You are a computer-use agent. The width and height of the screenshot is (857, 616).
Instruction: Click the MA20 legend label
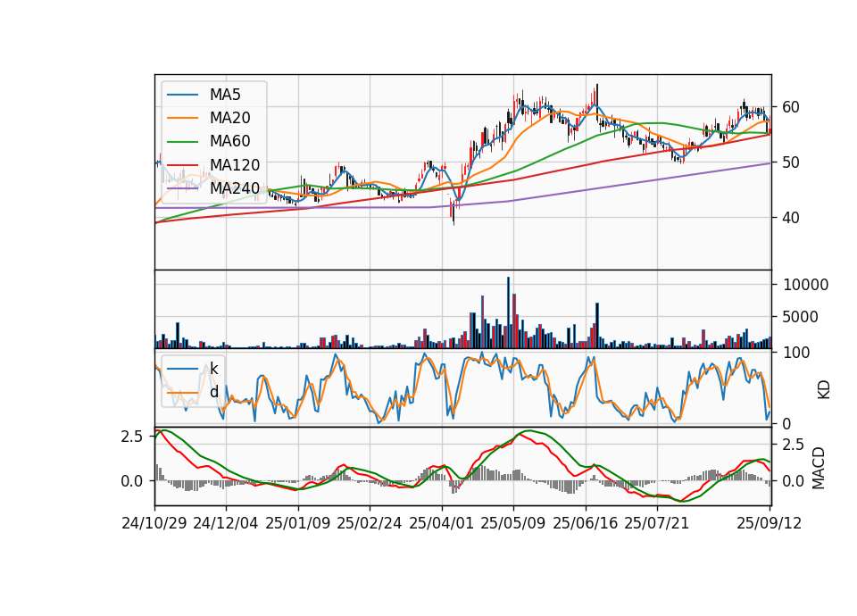[229, 118]
